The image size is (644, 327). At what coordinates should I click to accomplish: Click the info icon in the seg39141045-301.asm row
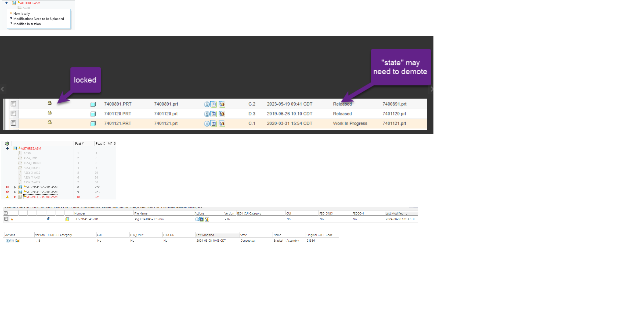197,219
